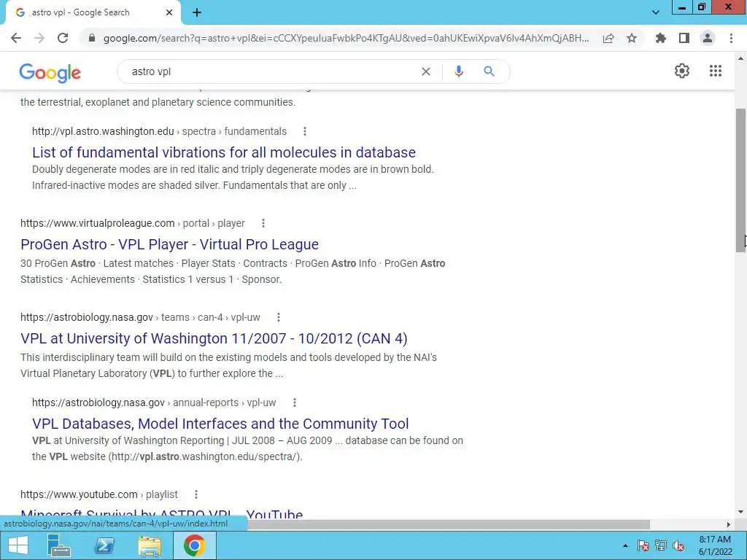
Task: Click astrobiology.nasa.gov teams can-4 URL text
Action: pyautogui.click(x=140, y=317)
